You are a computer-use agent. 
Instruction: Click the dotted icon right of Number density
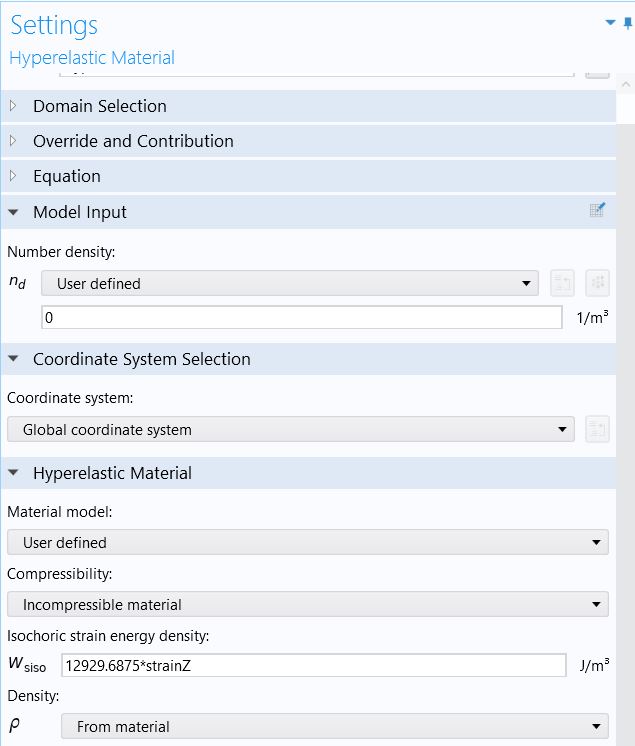[x=597, y=283]
